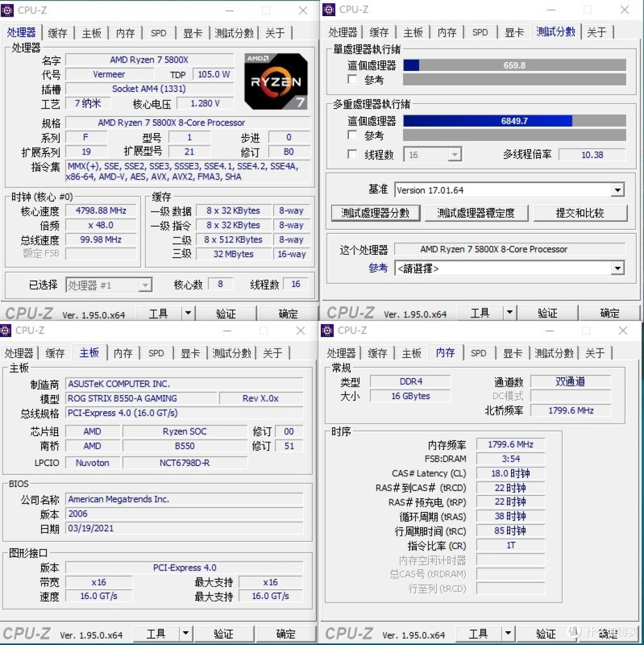The image size is (644, 645).
Task: Click the LPCIO NCT6798D-R value
Action: pyautogui.click(x=185, y=463)
